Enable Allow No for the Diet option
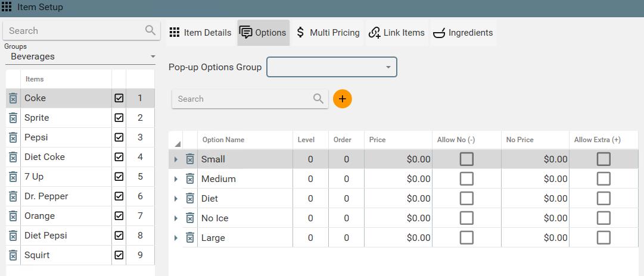The height and width of the screenshot is (276, 644). (466, 199)
